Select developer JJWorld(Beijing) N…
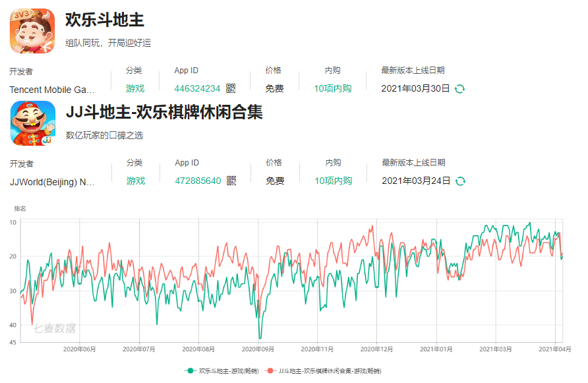The width and height of the screenshot is (588, 383). tap(53, 183)
